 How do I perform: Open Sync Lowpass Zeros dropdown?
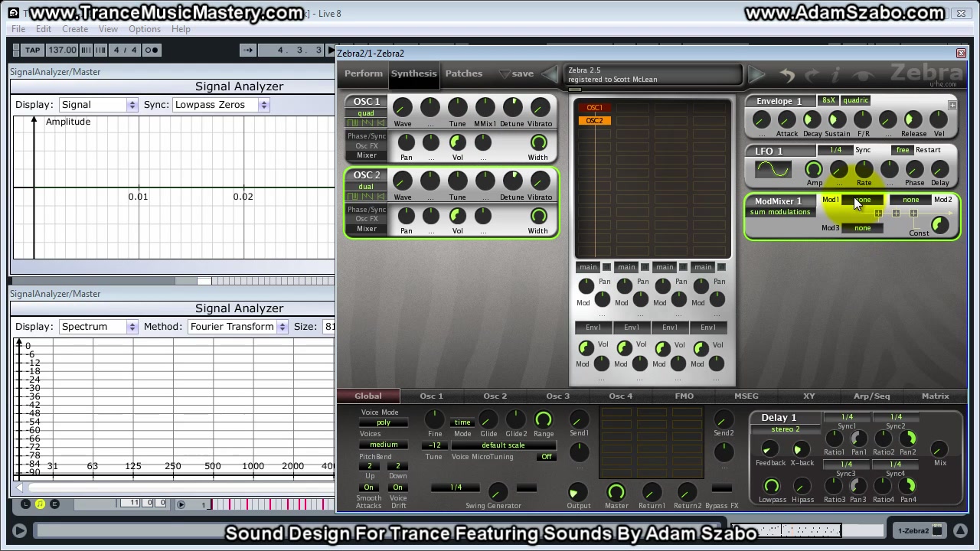point(220,105)
